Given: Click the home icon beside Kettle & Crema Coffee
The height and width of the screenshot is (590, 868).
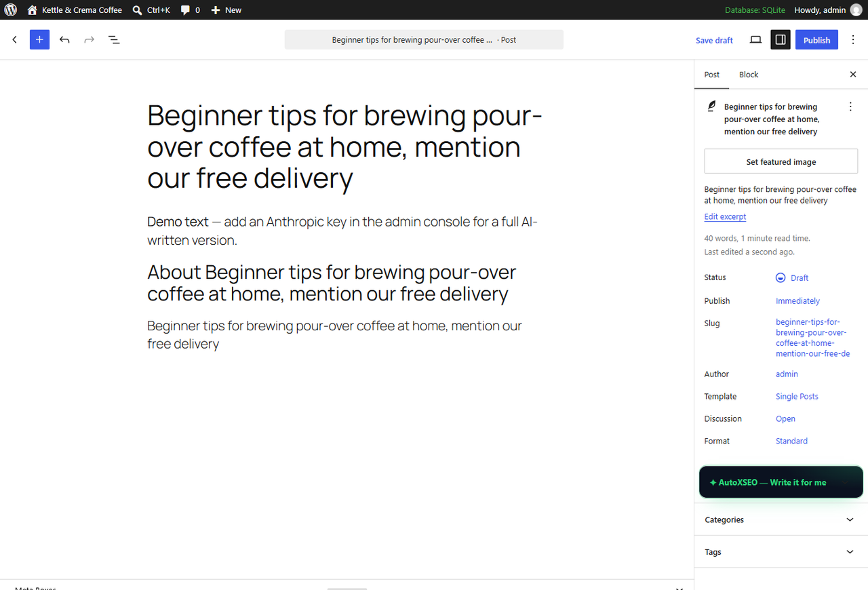Looking at the screenshot, I should (x=32, y=10).
